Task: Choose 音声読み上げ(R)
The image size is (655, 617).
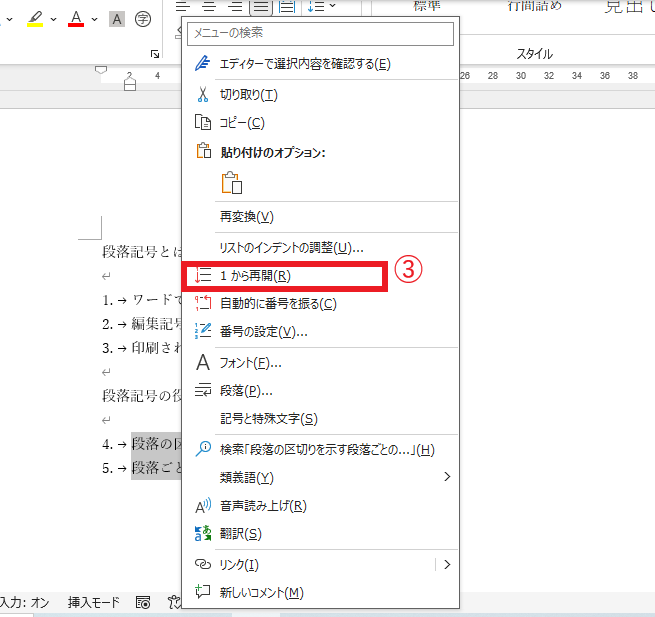Action: coord(320,506)
